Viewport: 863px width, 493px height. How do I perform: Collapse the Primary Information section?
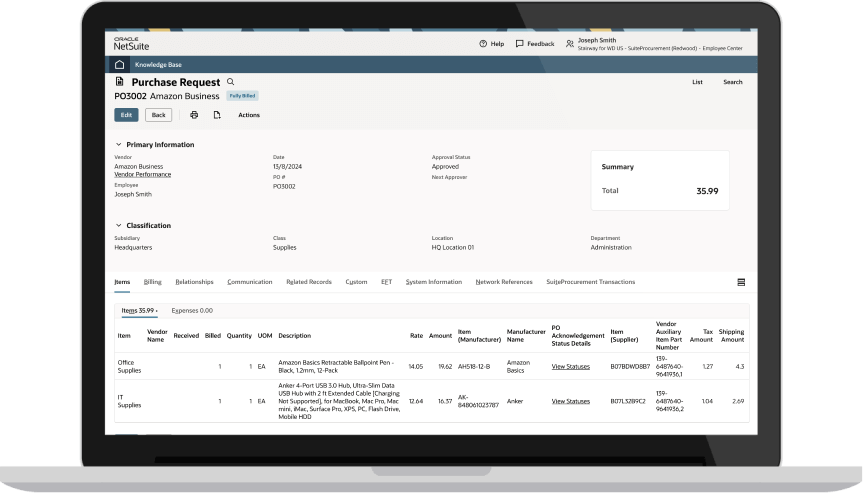(x=118, y=145)
